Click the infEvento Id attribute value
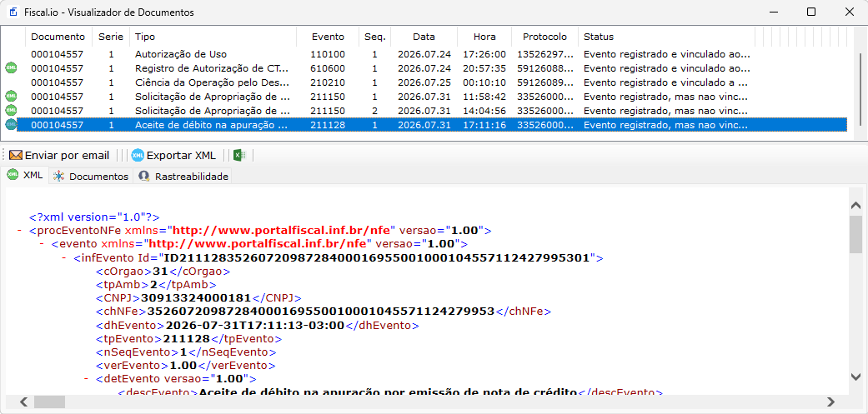Viewport: 868px width, 414px height. (x=375, y=257)
